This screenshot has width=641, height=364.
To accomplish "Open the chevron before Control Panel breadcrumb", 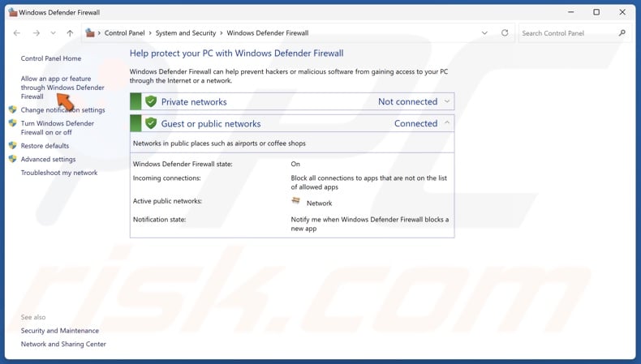I will click(99, 33).
